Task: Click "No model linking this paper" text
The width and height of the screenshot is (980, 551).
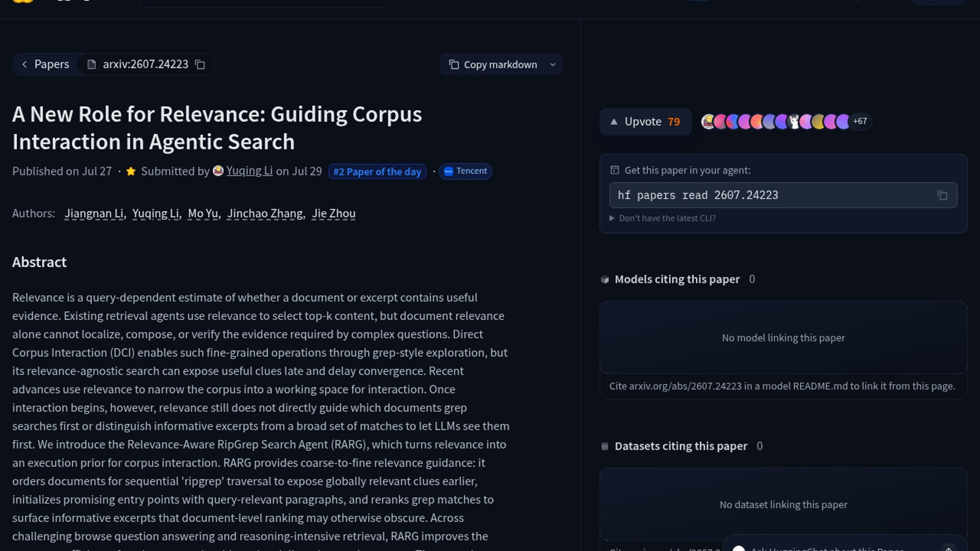Action: pos(783,338)
